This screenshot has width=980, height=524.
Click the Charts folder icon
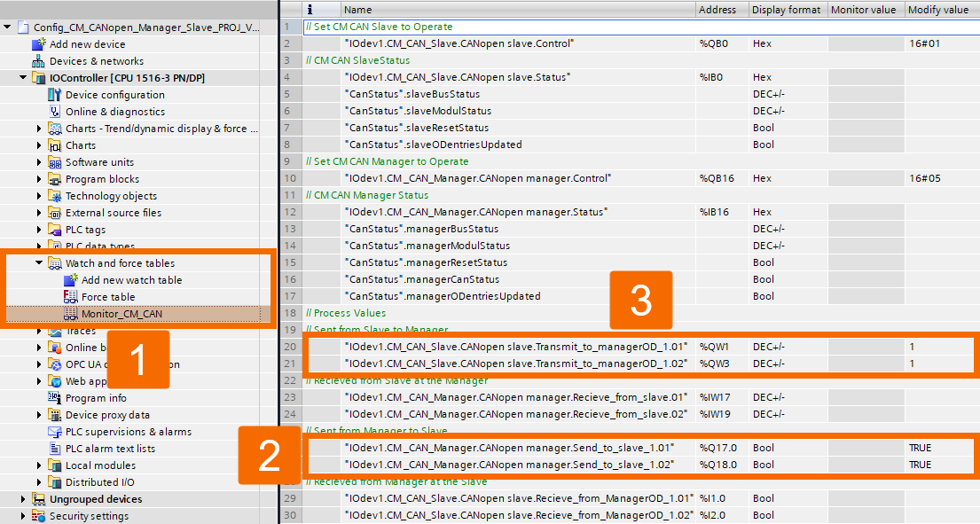point(55,145)
